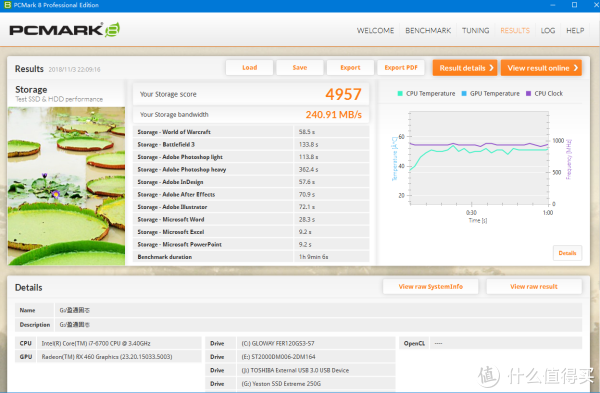This screenshot has height=393, width=600.
Task: Save the current result
Action: pos(300,68)
